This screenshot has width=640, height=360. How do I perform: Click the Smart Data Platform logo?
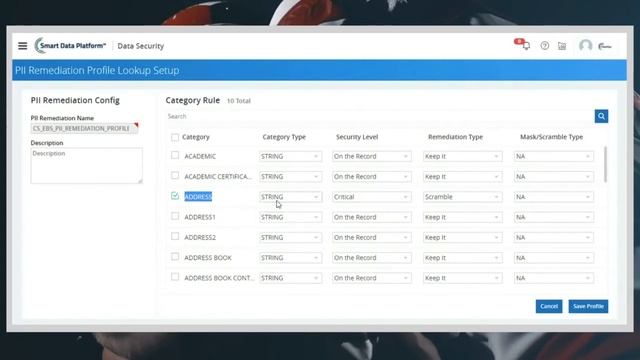[70, 46]
